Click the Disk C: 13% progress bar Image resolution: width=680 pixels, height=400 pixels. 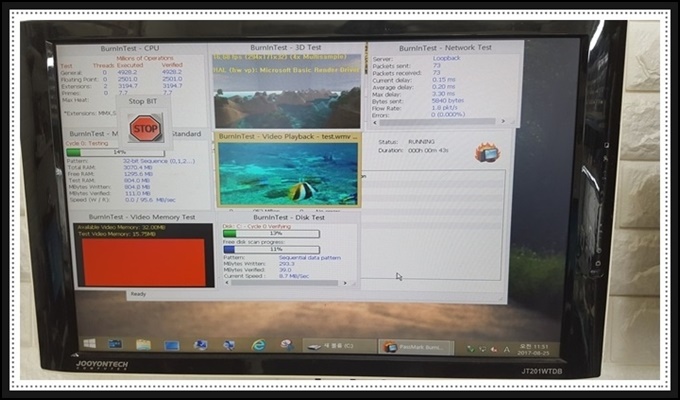click(271, 233)
